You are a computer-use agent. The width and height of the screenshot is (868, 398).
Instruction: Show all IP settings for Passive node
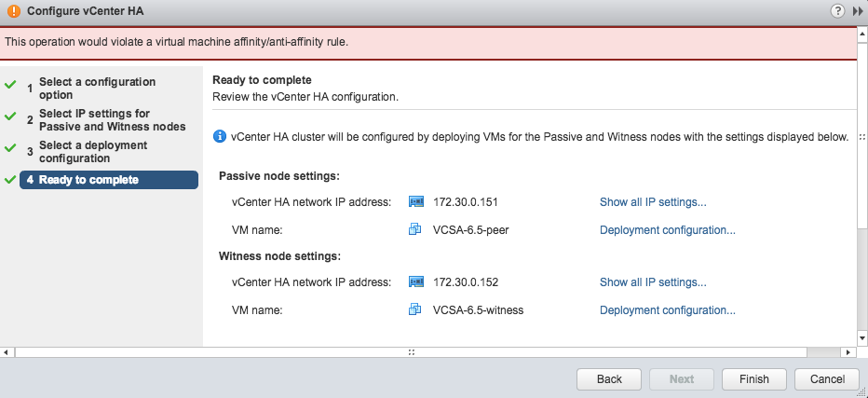tap(653, 202)
